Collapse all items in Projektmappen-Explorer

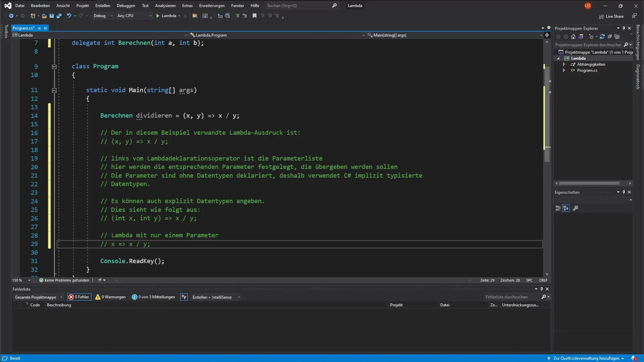(x=610, y=37)
